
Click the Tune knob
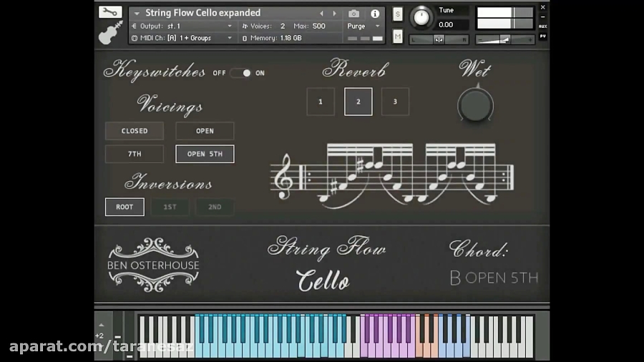(421, 17)
